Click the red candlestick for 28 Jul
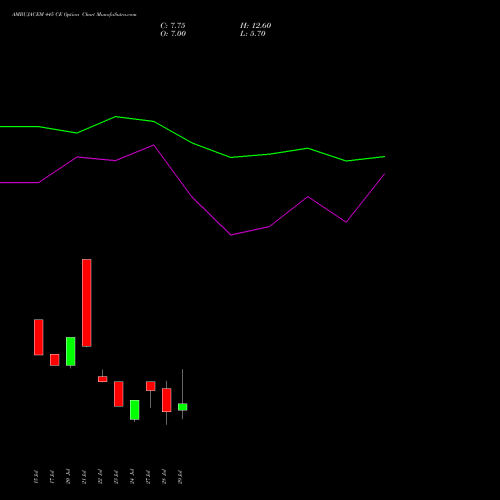 (167, 400)
